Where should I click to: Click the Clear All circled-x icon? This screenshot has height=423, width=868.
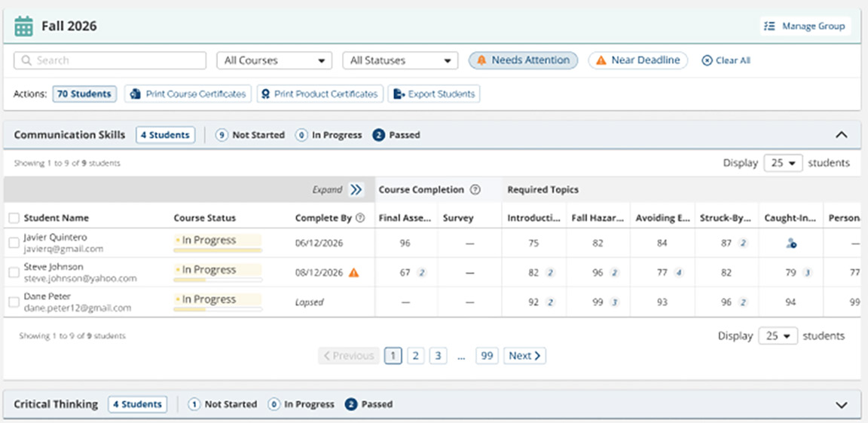[x=707, y=60]
